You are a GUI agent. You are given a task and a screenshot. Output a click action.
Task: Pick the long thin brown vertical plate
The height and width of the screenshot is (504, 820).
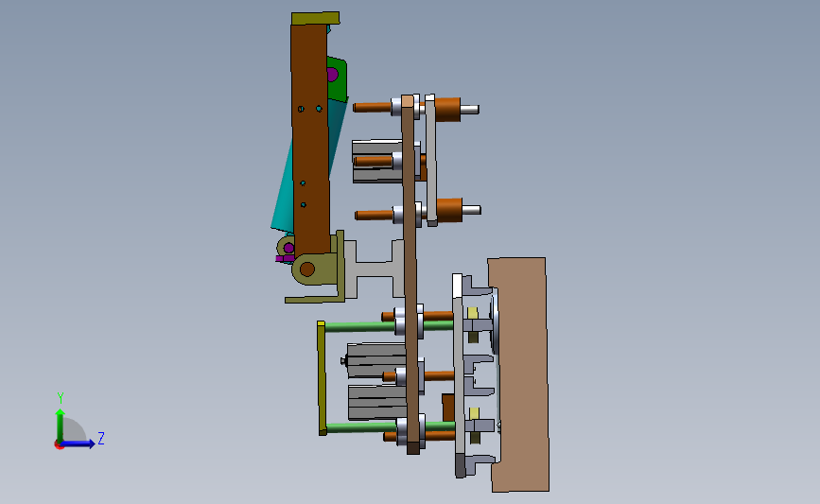(x=411, y=272)
